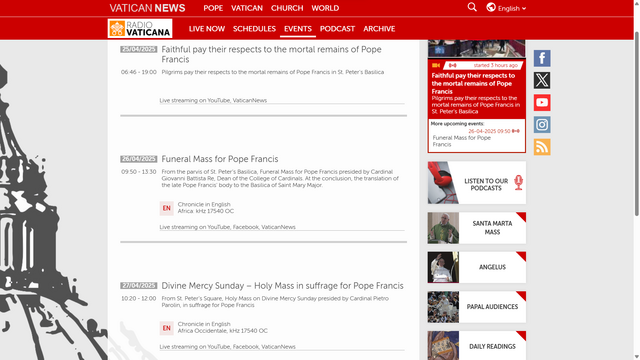Screen dimensions: 640x360
Task: Click the video camera icon in live panel
Action: tap(436, 65)
